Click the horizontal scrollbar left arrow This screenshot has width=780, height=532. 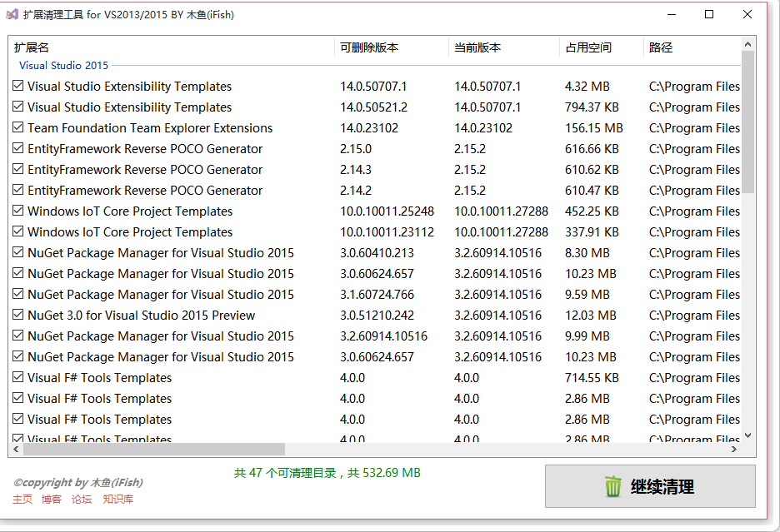coord(16,450)
